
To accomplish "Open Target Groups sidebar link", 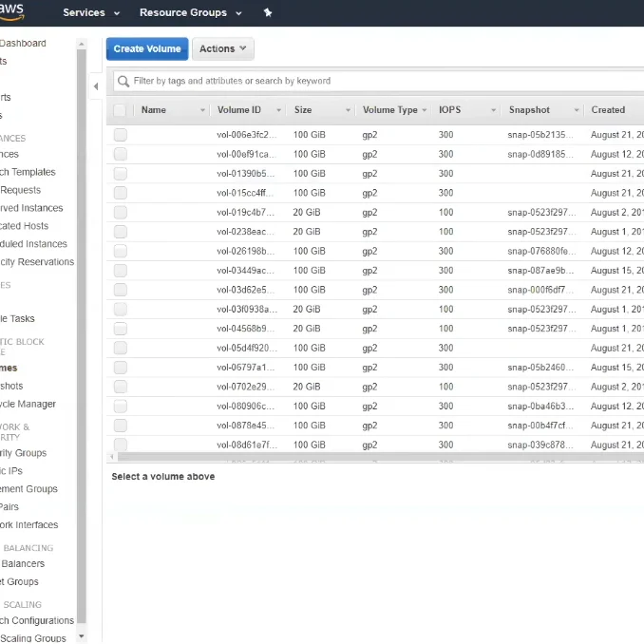I will point(19,582).
